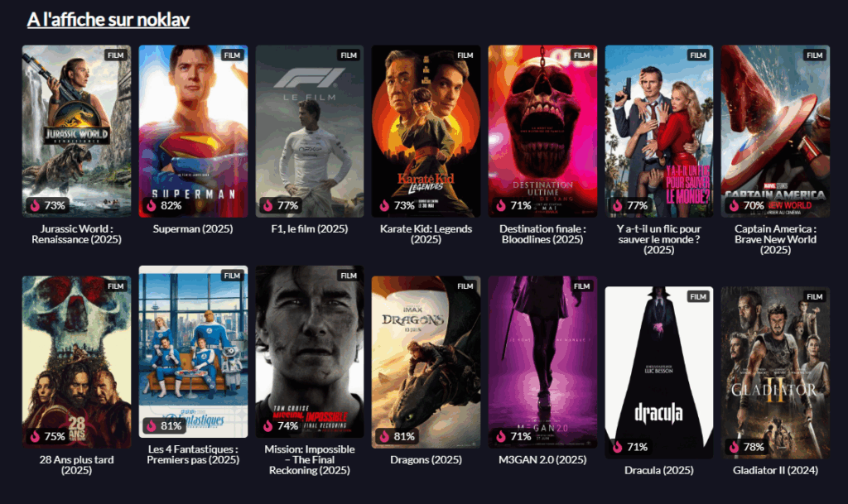Click the flame rating icon on Superman poster

pos(152,205)
